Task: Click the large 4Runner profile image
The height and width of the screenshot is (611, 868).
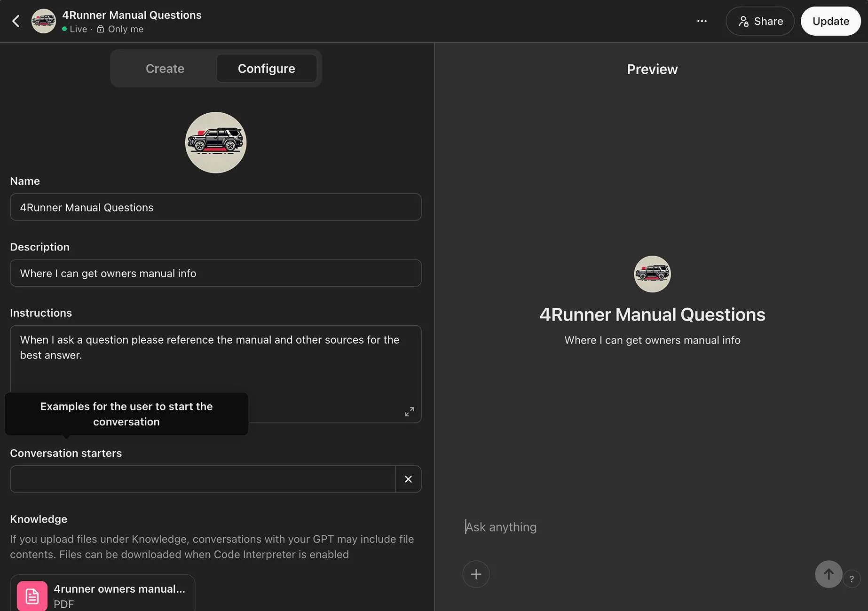Action: click(216, 142)
